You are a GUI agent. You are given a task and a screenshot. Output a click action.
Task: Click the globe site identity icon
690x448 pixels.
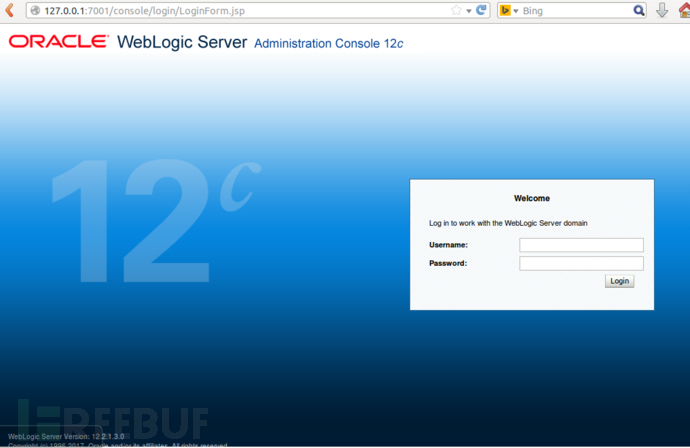point(35,11)
